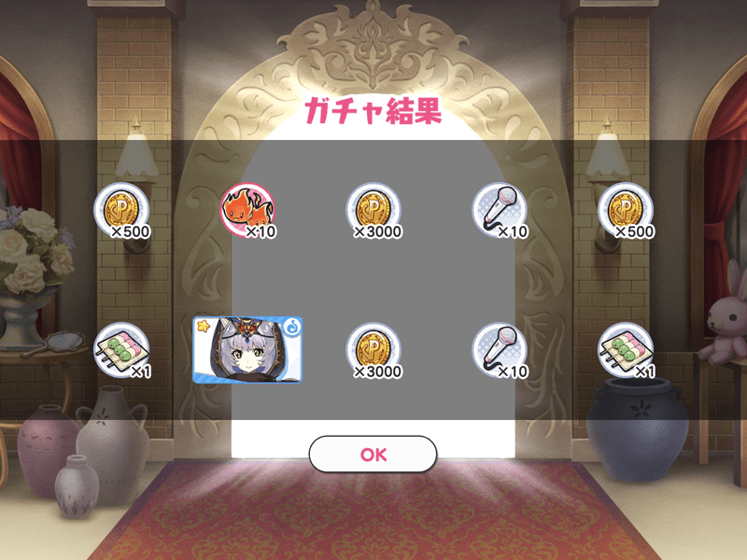Select the fire spirit ×10 reward icon
Viewport: 747px width, 560px height.
247,211
